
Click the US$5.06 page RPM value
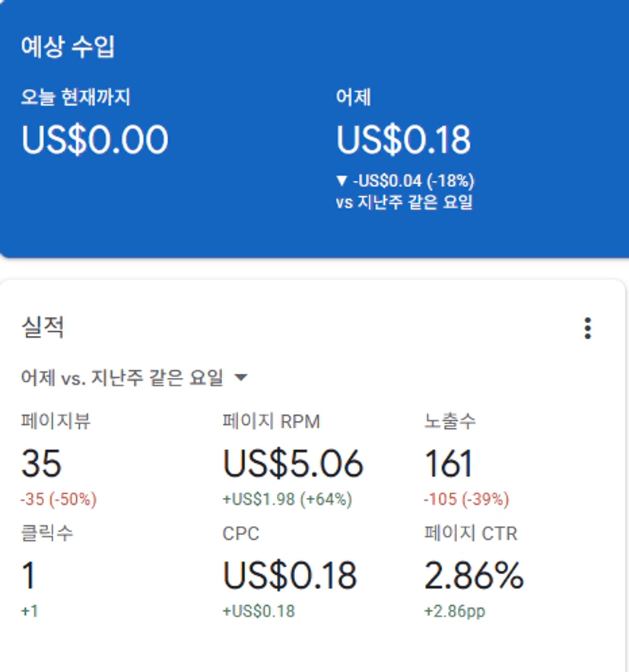click(x=293, y=464)
